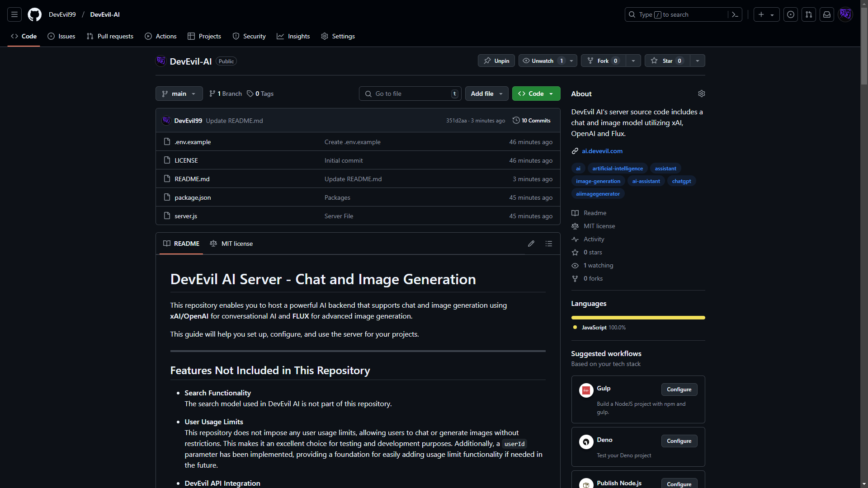Screen dimensions: 868x488
Task: Click the Code download button
Action: [x=535, y=93]
